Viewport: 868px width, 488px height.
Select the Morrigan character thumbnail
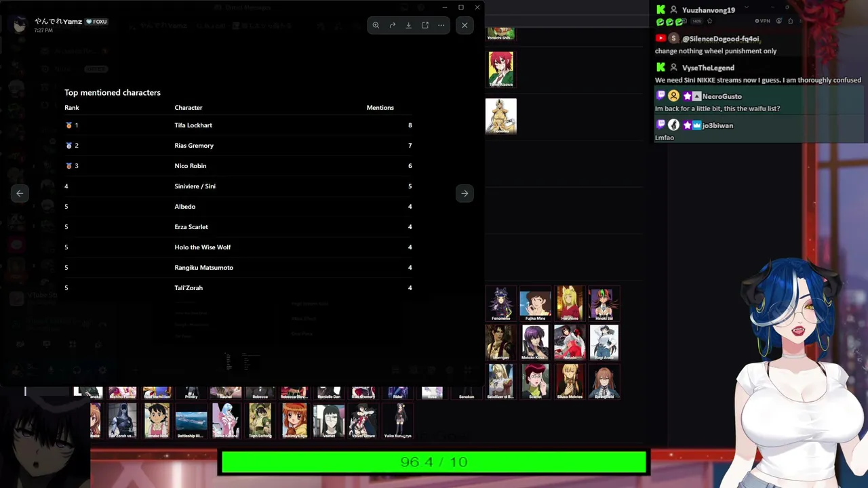tap(501, 342)
